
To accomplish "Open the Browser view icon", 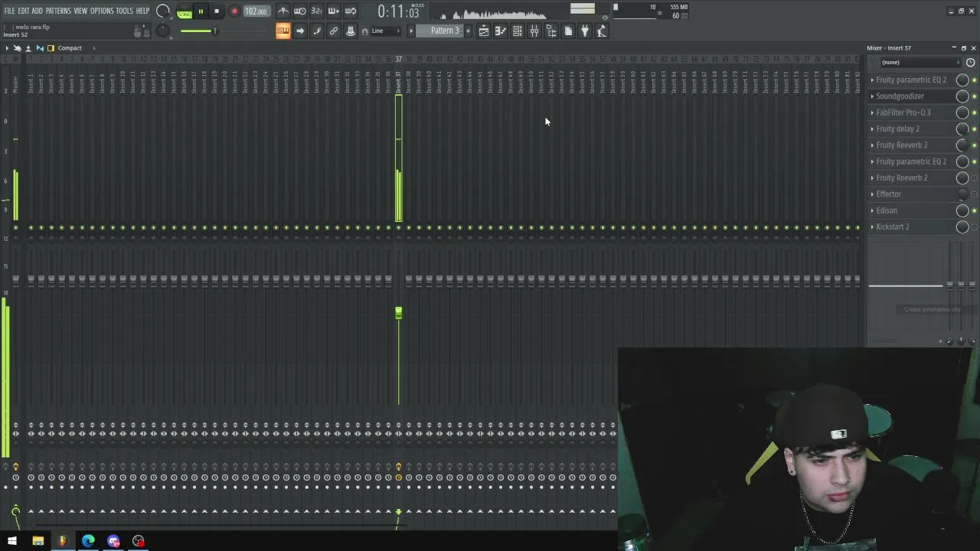I will click(551, 31).
